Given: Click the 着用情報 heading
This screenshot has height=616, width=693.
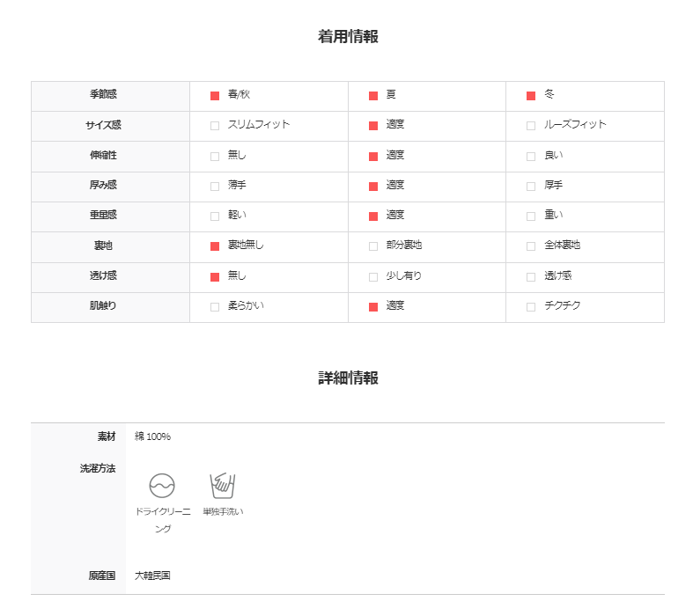Looking at the screenshot, I should click(348, 36).
